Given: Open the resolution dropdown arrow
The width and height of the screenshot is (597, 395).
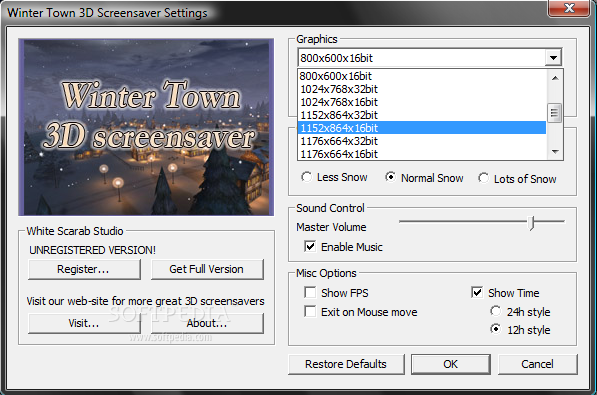Looking at the screenshot, I should pos(553,58).
